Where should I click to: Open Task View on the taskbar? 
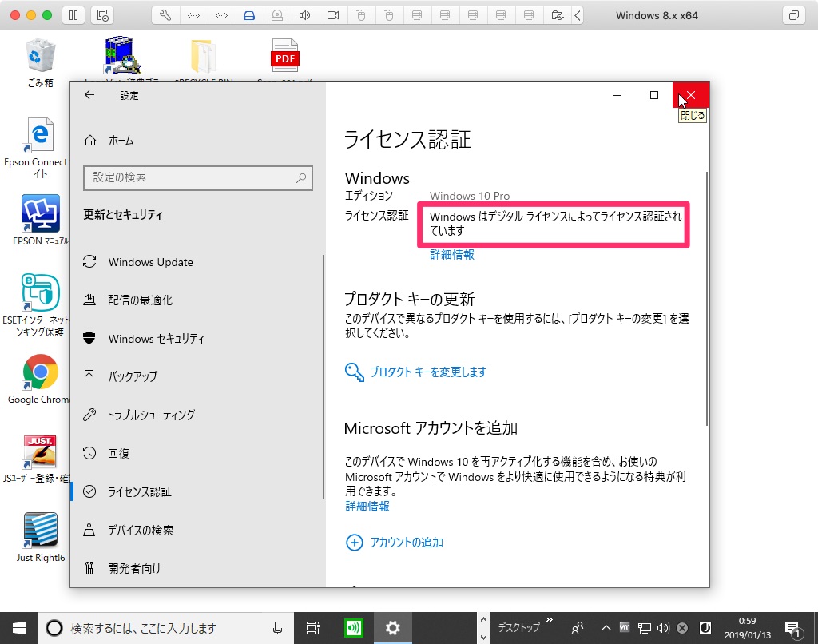click(x=312, y=628)
